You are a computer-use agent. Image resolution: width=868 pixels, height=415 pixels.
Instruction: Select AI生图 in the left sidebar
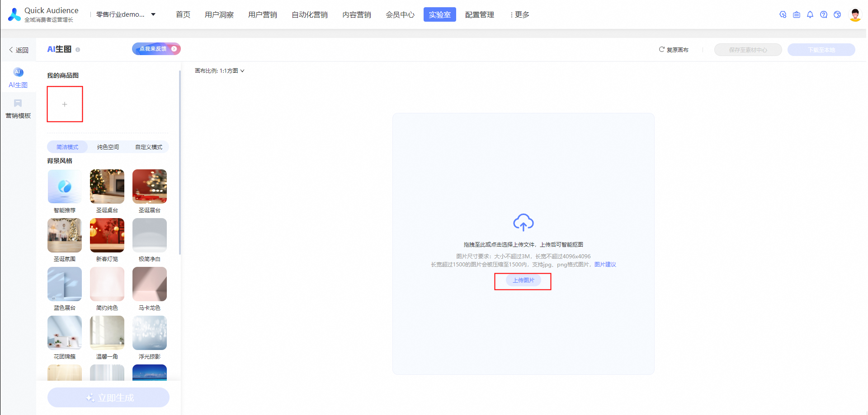click(x=18, y=78)
